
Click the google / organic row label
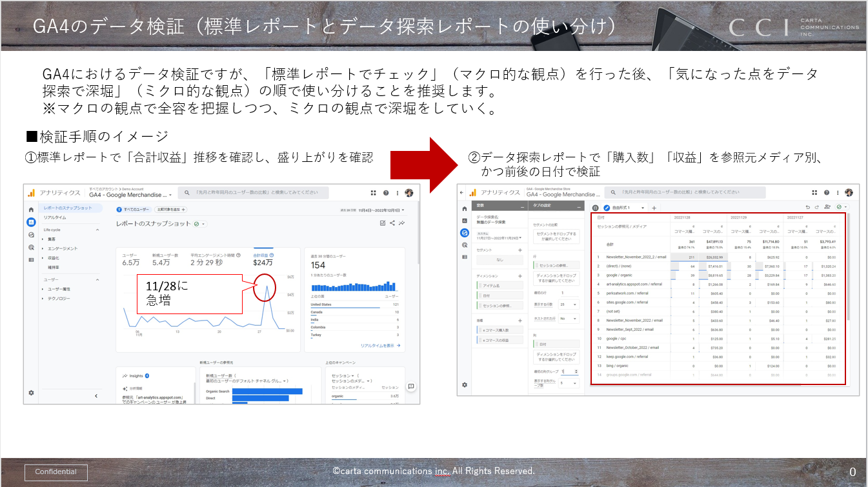coord(619,275)
